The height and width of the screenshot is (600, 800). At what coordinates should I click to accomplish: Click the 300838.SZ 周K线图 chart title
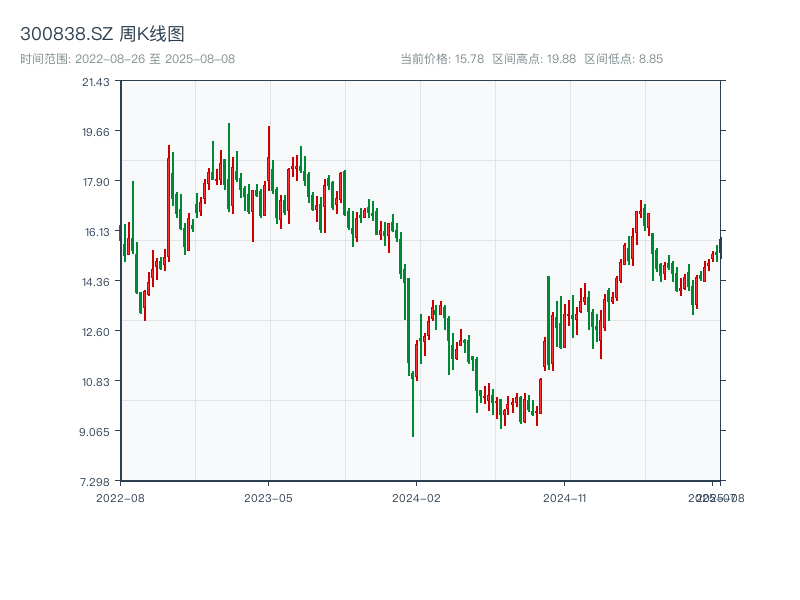(102, 35)
